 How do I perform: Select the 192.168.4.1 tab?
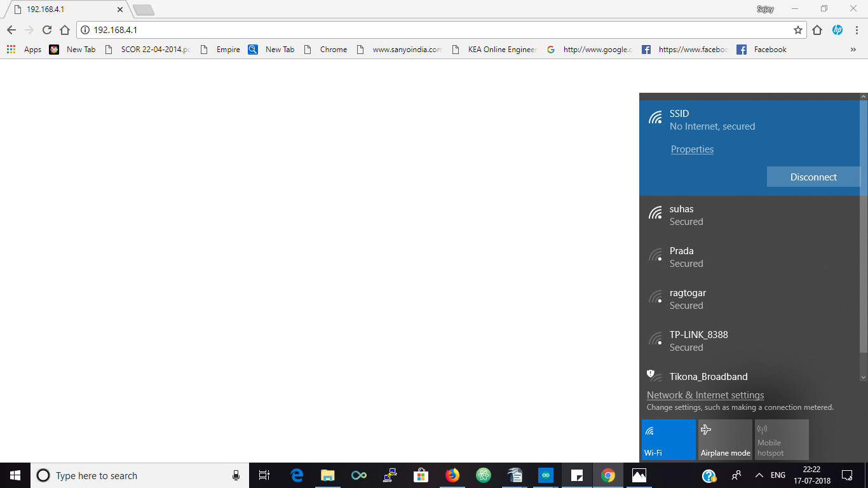(65, 10)
